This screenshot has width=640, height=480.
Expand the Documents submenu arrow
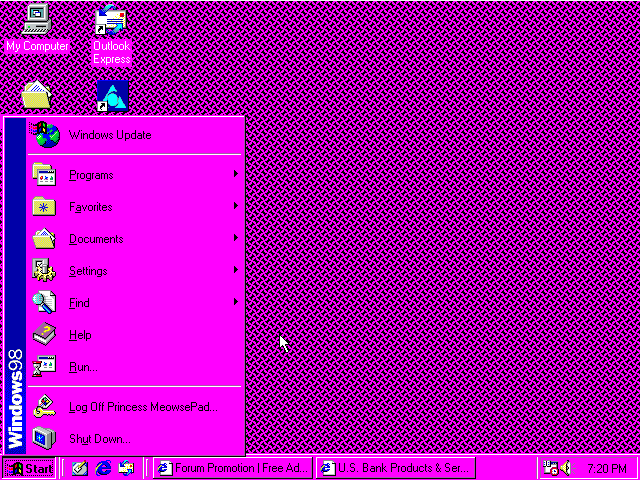tap(236, 238)
